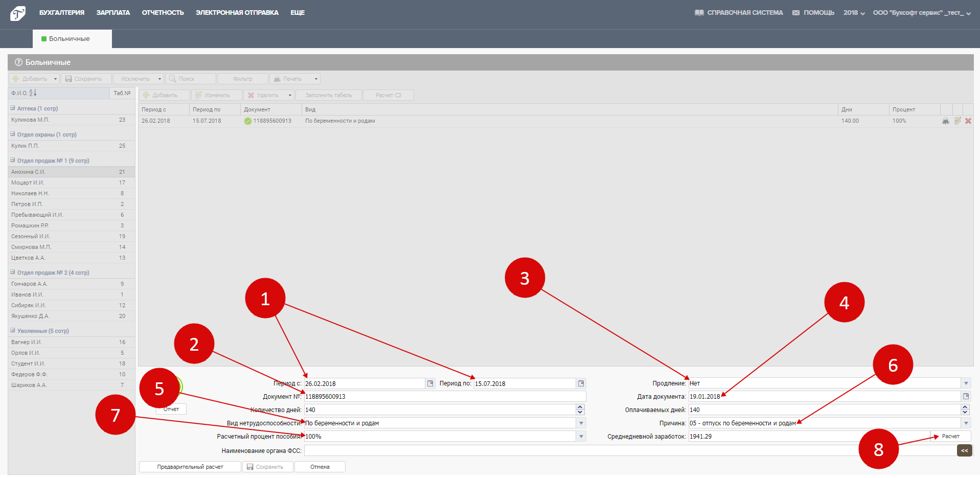980x478 pixels.
Task: Click the Предварительный расчет button
Action: point(190,467)
